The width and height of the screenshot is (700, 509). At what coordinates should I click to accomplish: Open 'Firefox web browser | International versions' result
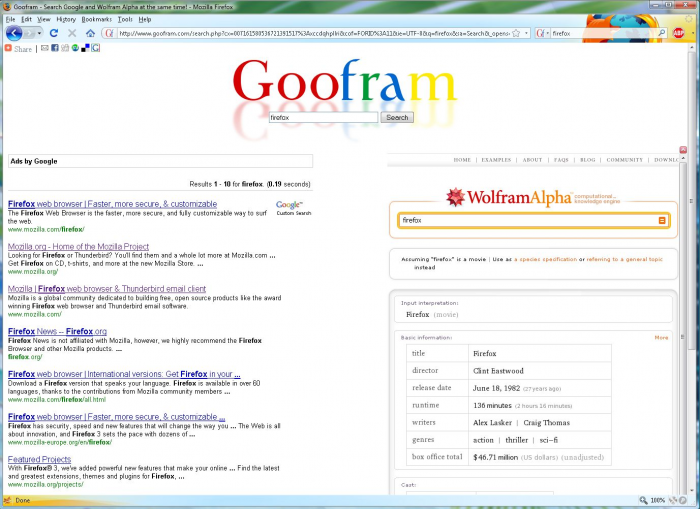tap(124, 374)
